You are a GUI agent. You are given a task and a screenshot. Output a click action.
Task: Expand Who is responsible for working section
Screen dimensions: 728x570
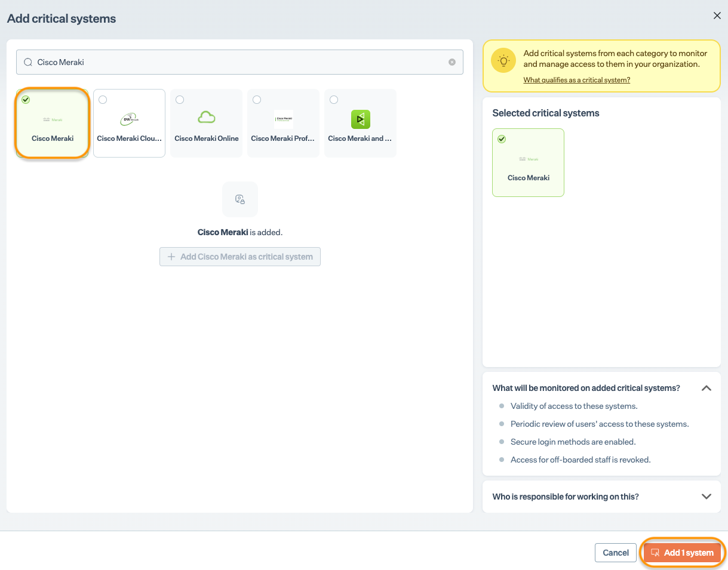click(706, 497)
